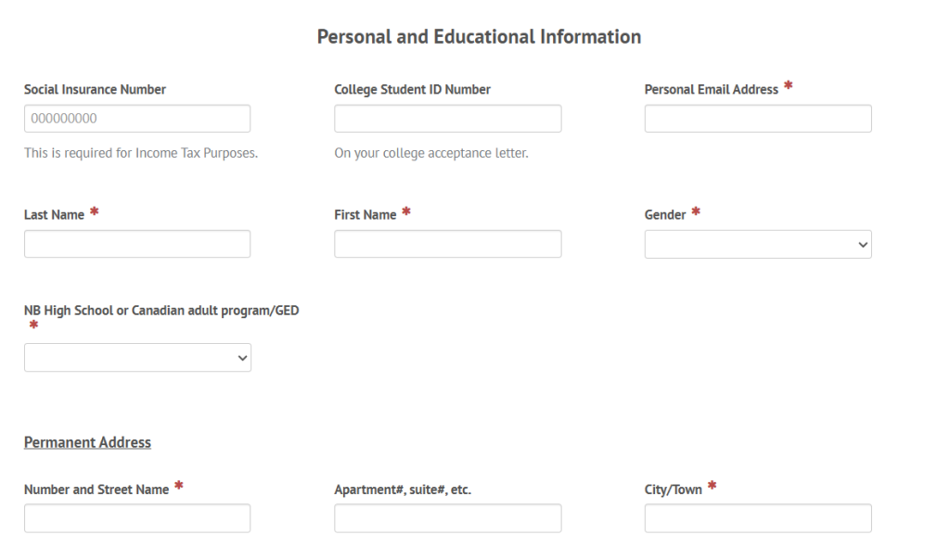Click the "College Student ID Number" label
Image resolution: width=950 pixels, height=560 pixels.
click(412, 90)
